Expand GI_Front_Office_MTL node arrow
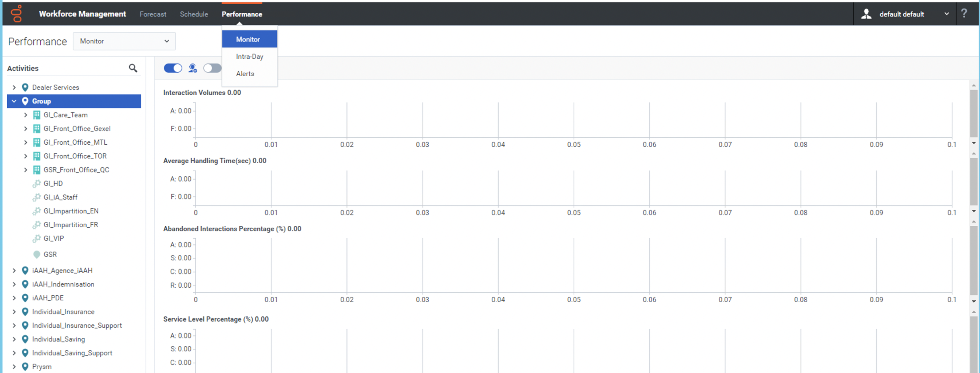Image resolution: width=980 pixels, height=373 pixels. coord(26,142)
